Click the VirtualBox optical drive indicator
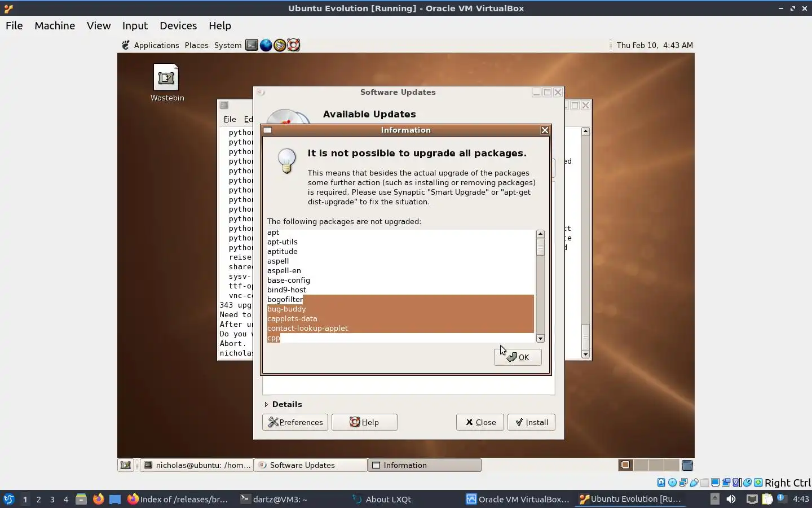Viewport: 812px width, 508px height. (x=672, y=483)
